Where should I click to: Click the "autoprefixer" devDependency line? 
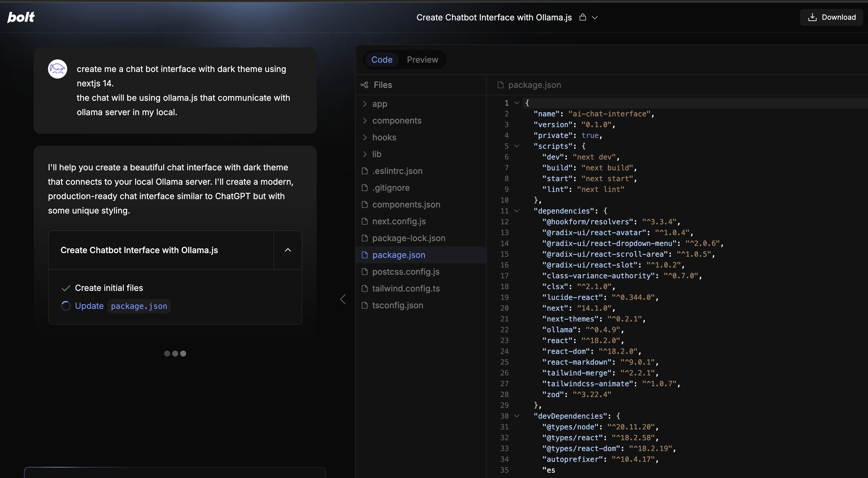pos(600,459)
